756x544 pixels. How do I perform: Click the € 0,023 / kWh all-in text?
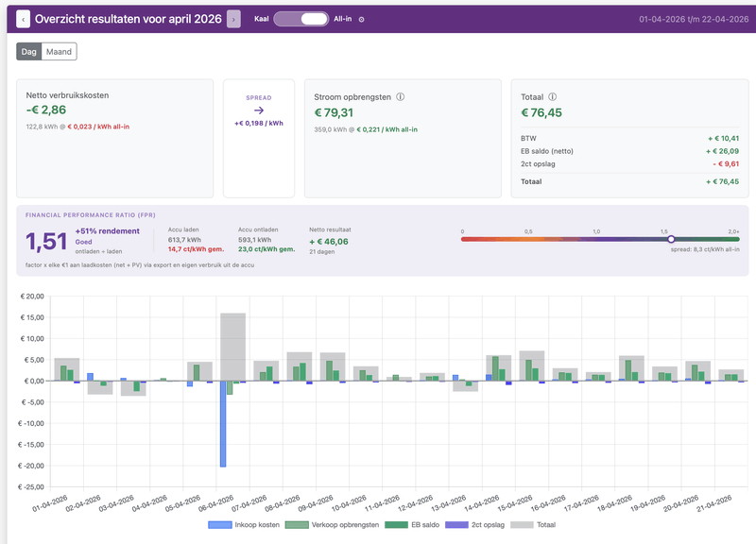pos(98,127)
